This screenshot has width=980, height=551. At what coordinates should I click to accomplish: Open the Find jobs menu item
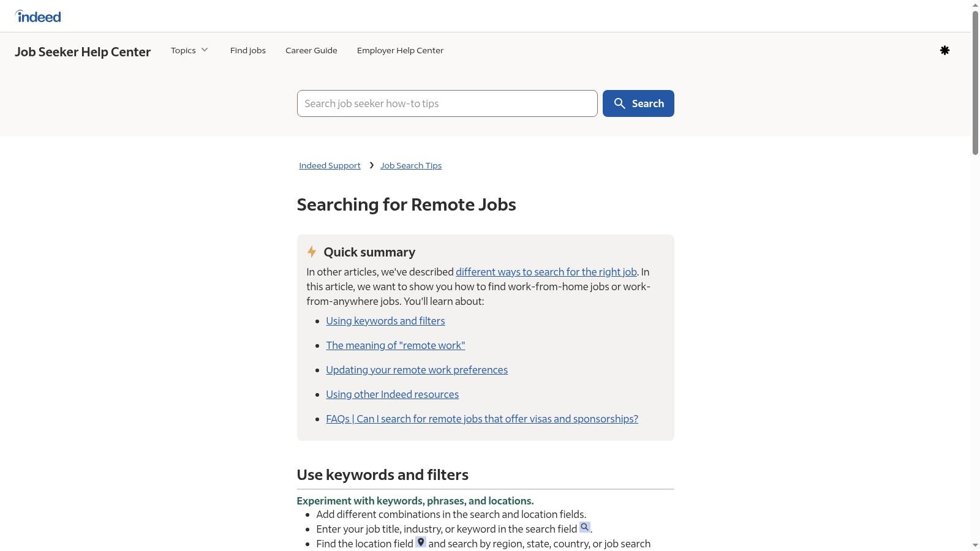coord(248,50)
